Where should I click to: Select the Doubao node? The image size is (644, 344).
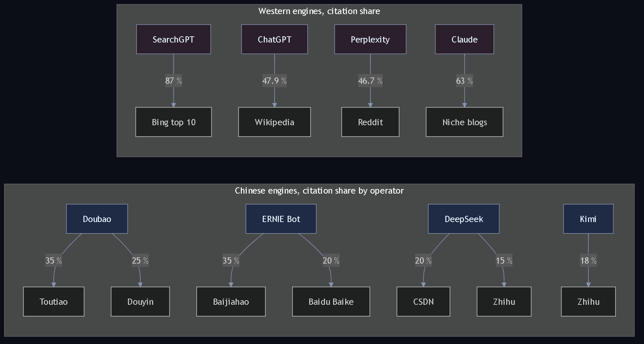(97, 219)
